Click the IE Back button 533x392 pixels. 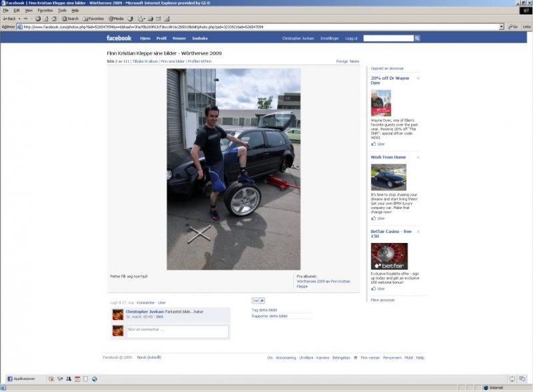coord(10,19)
